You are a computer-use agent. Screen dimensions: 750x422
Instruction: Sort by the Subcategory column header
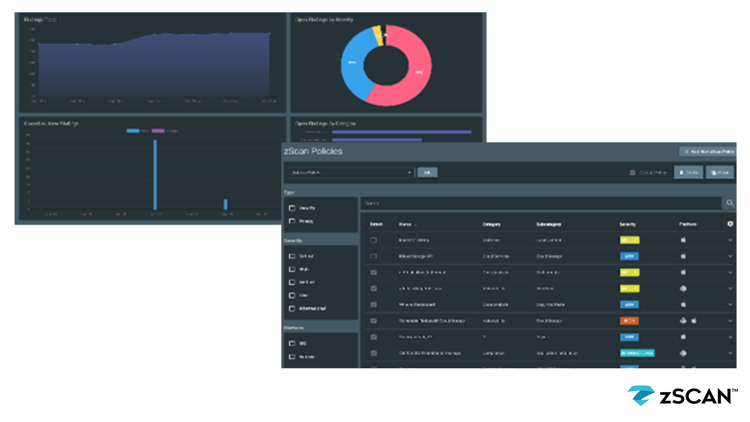549,224
